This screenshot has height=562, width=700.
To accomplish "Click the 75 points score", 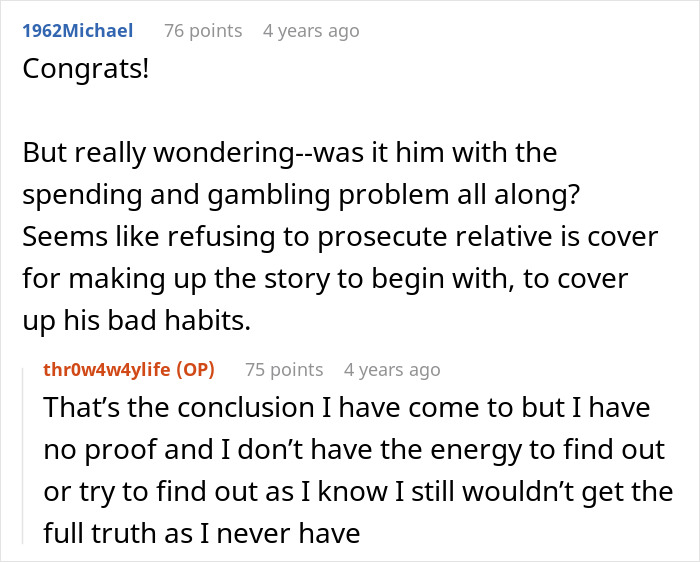I will (x=284, y=370).
